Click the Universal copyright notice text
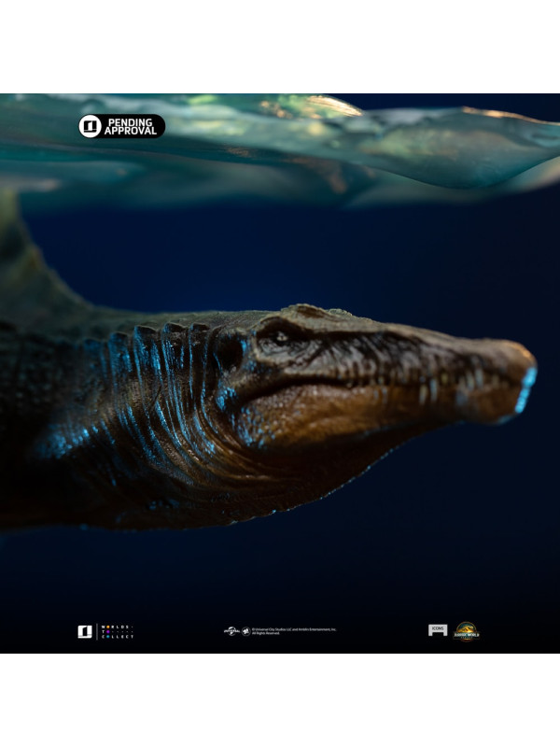This screenshot has width=560, height=747. click(294, 631)
